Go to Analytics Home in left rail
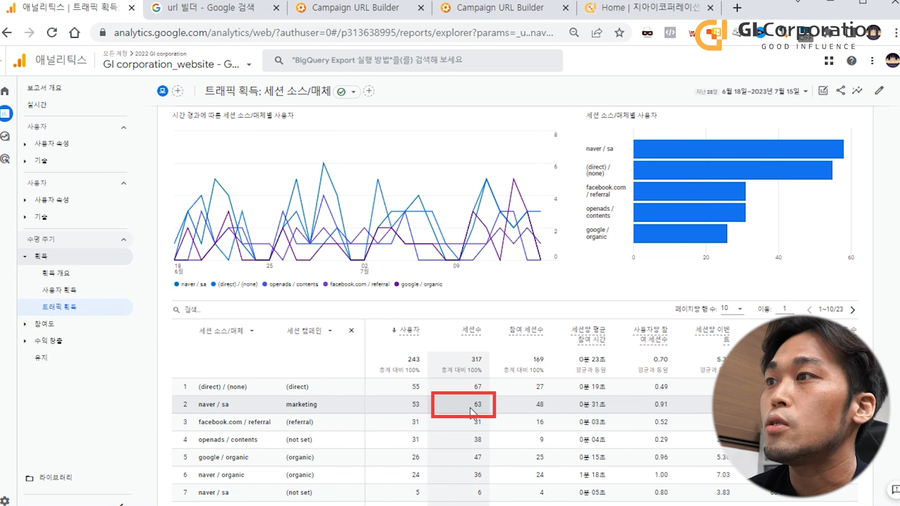Screen dimensions: 900x506 [5, 91]
